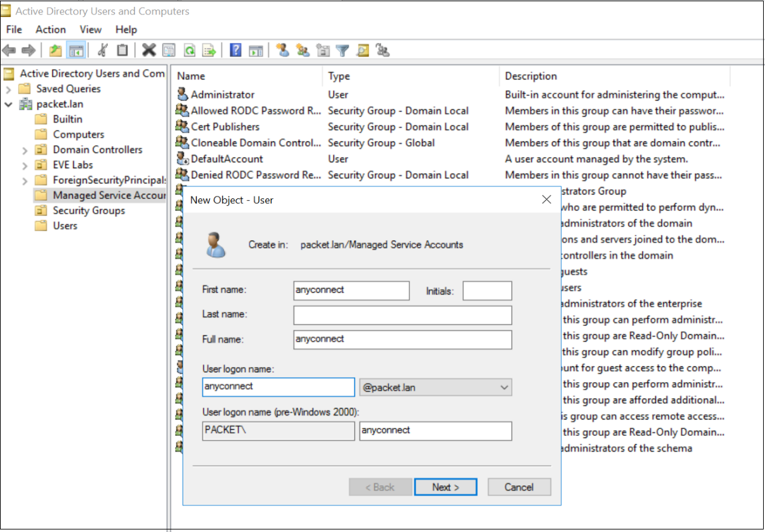Screen dimensions: 765x532
Task: Close the New Object - User dialog
Action: (x=547, y=200)
